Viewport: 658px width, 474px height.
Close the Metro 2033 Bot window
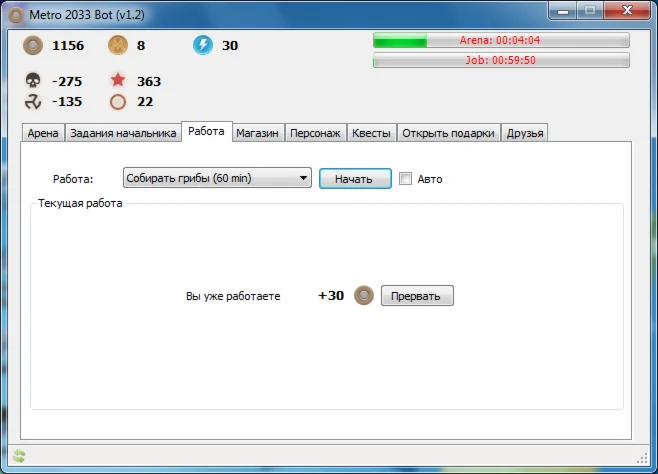pos(627,11)
